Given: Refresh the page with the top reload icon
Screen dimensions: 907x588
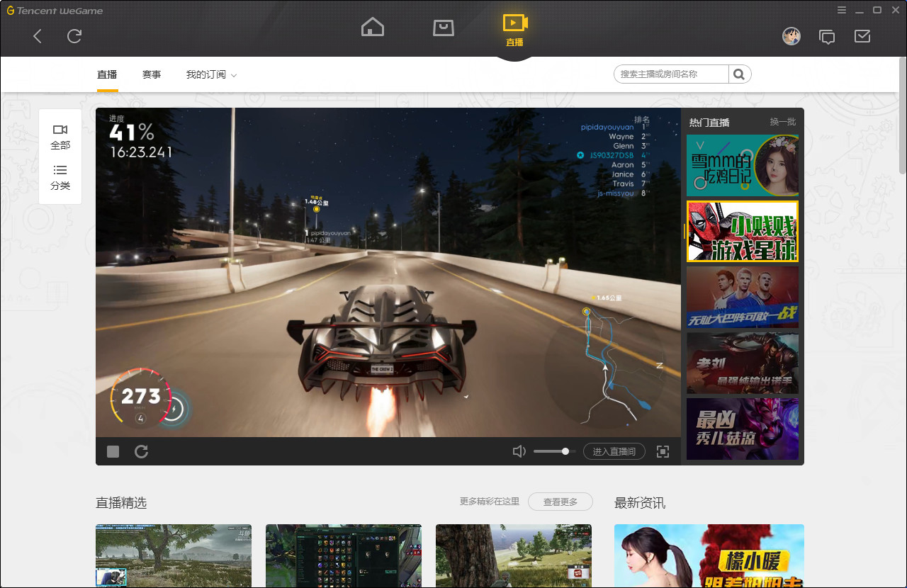Looking at the screenshot, I should click(x=74, y=36).
